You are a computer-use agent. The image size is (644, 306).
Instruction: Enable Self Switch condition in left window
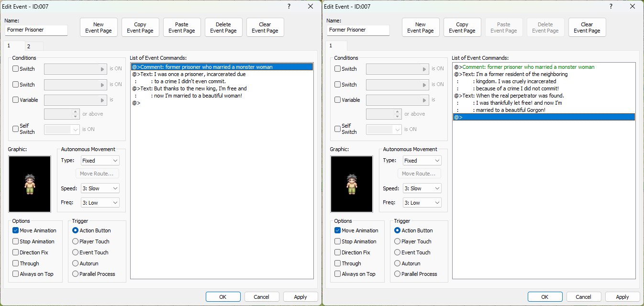click(x=16, y=129)
